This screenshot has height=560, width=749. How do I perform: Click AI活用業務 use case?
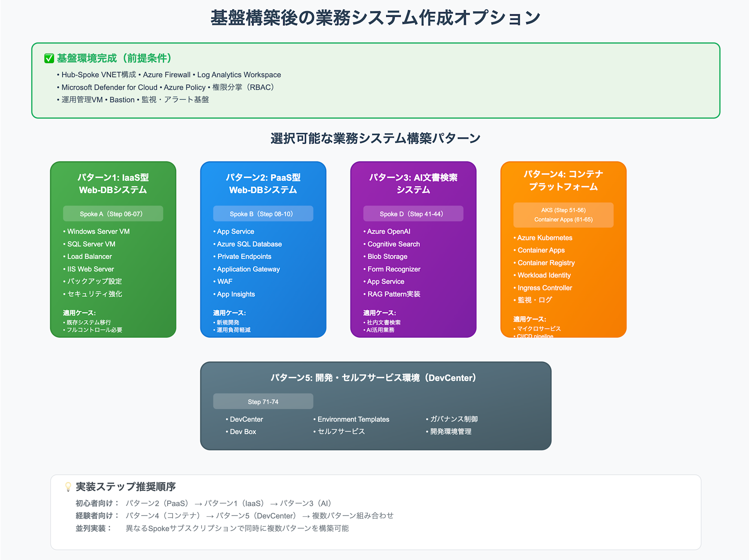(379, 330)
